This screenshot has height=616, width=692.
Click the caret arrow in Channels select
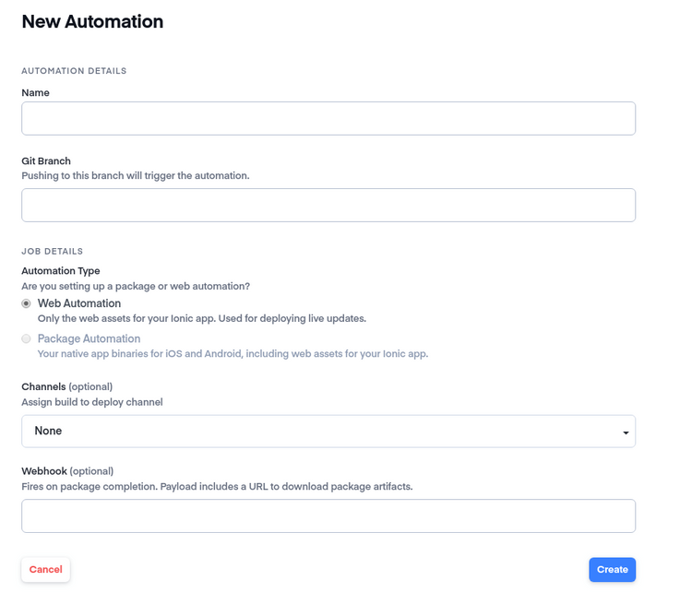coord(626,432)
